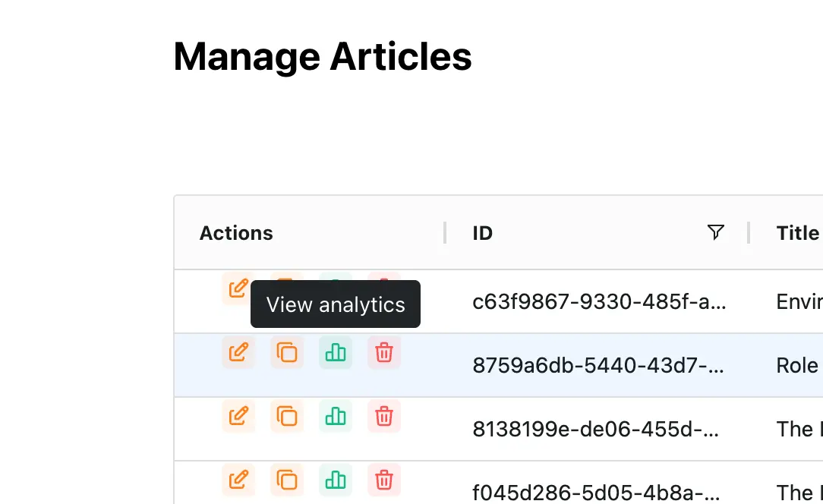The image size is (823, 504).
Task: Click the Actions column header
Action: pyautogui.click(x=236, y=233)
